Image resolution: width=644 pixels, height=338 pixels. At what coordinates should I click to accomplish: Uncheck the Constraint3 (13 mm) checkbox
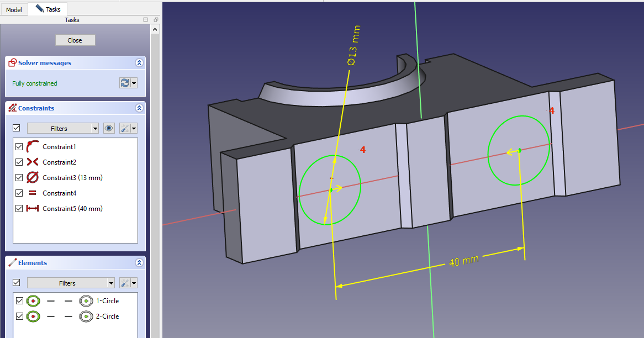[19, 178]
